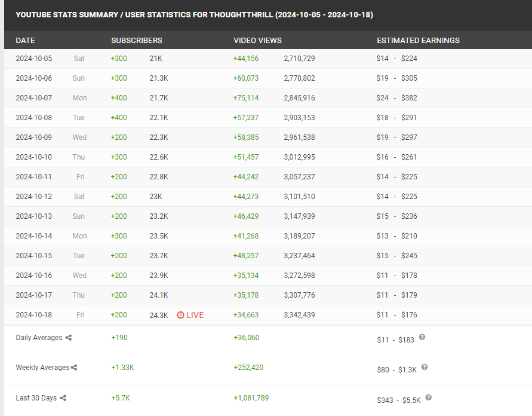Select date 2024-10-13

pyautogui.click(x=34, y=216)
